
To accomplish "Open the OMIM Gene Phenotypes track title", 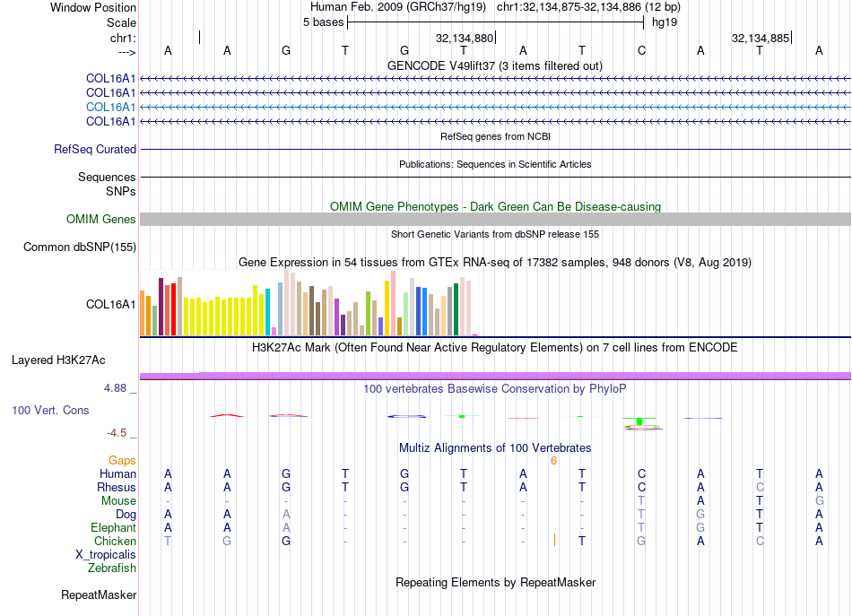I will [495, 206].
